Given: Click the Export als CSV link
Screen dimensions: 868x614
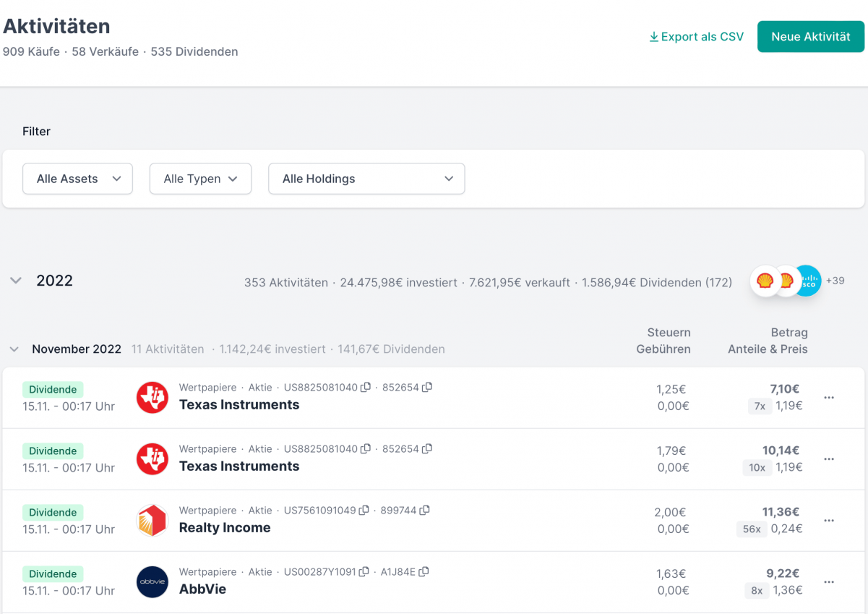Looking at the screenshot, I should [701, 36].
